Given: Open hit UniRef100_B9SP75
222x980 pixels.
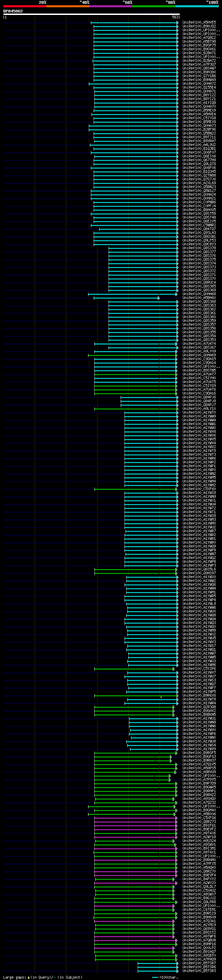Looking at the screenshot, I should (199, 45).
